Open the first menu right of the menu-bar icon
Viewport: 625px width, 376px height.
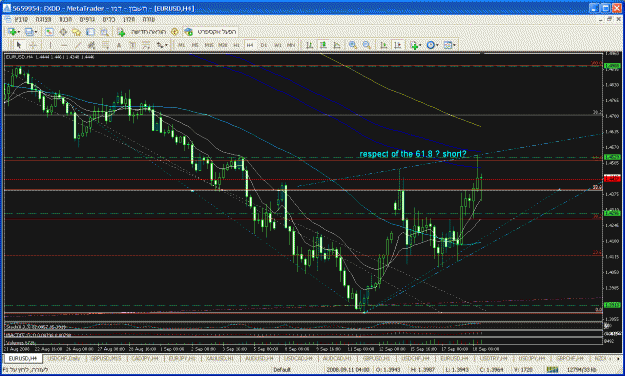click(21, 19)
